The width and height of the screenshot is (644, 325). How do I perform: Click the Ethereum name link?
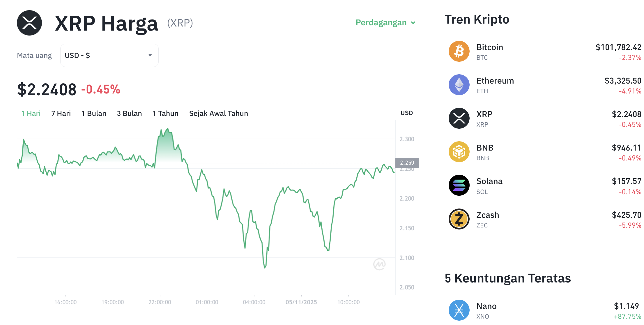[495, 81]
